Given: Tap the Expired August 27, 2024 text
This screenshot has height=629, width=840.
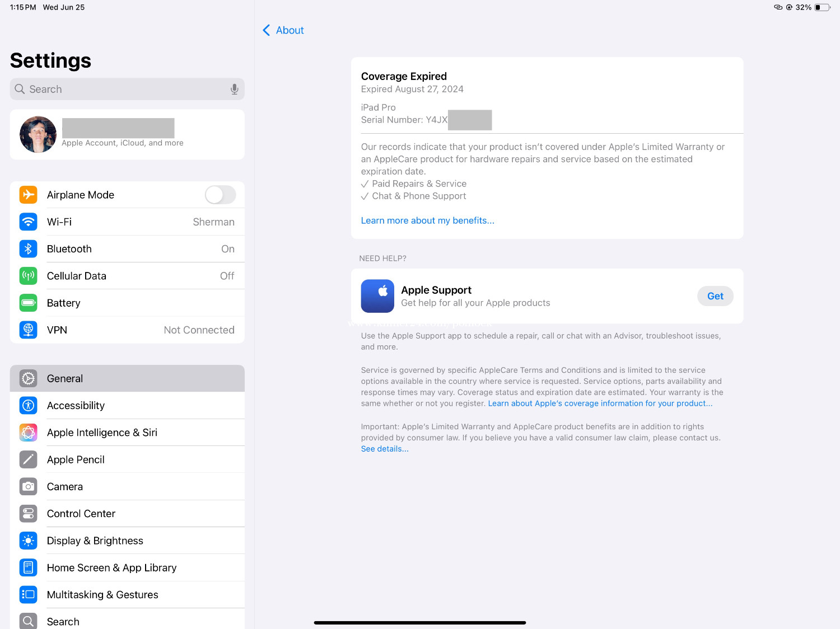Looking at the screenshot, I should point(412,89).
